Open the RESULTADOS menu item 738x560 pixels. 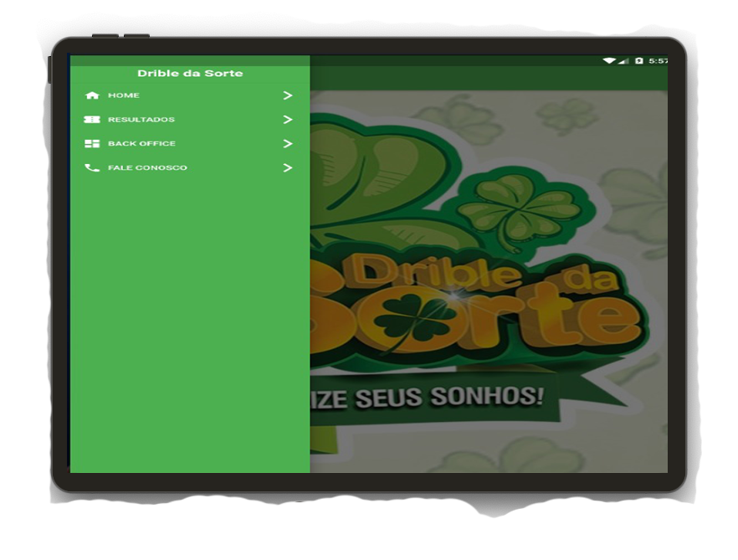190,120
